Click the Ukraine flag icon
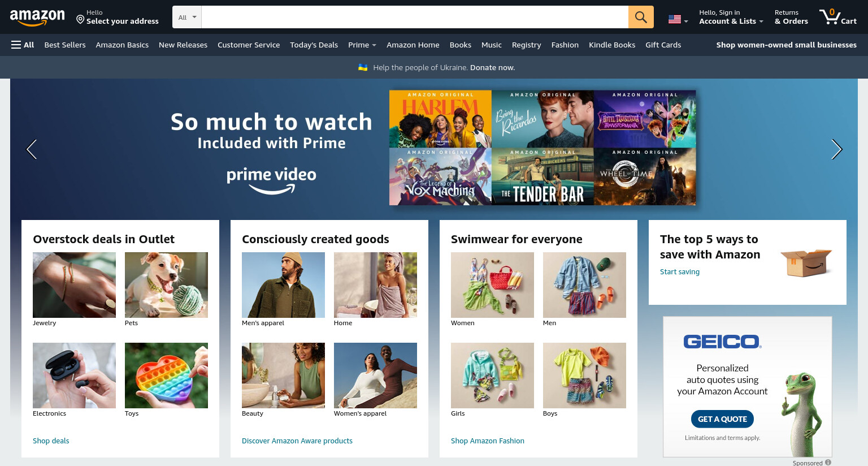Image resolution: width=868 pixels, height=466 pixels. (x=363, y=67)
